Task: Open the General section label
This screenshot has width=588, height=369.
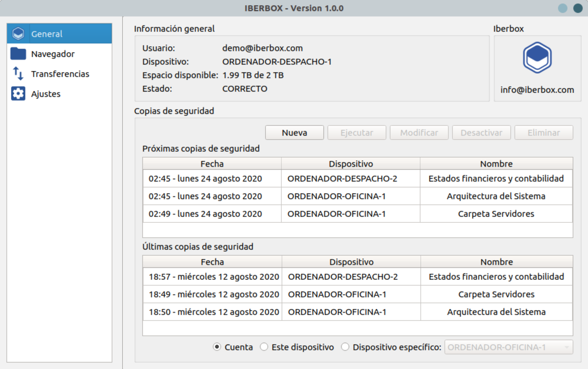Action: pyautogui.click(x=47, y=34)
